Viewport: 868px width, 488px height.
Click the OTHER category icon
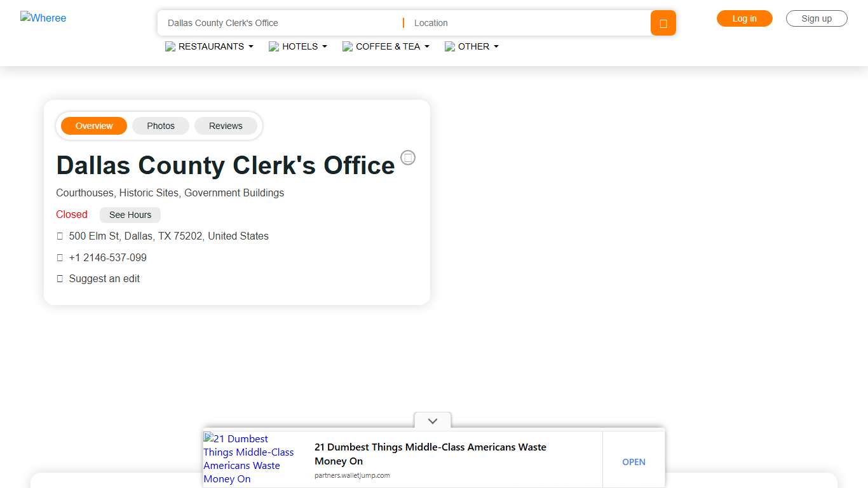451,46
